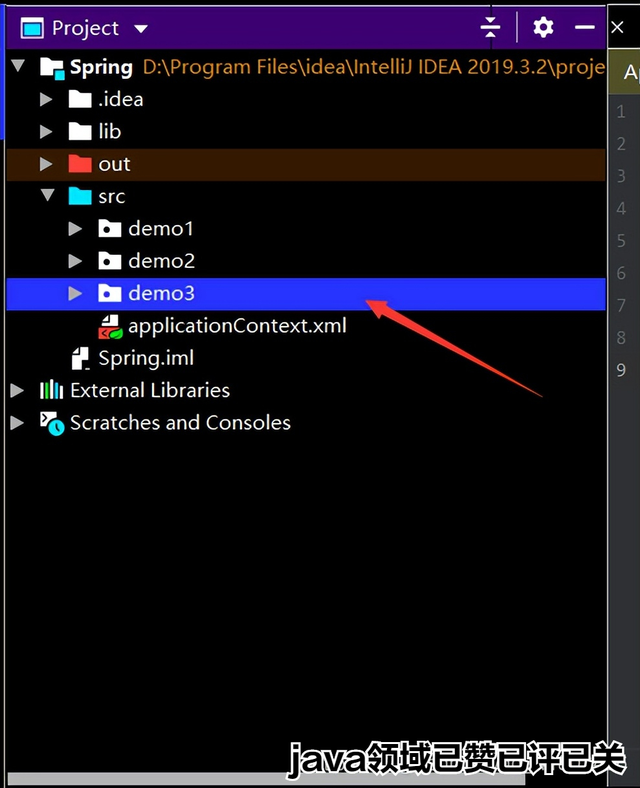640x788 pixels.
Task: Click the applicationContext.xml Spring config icon
Action: (110, 327)
